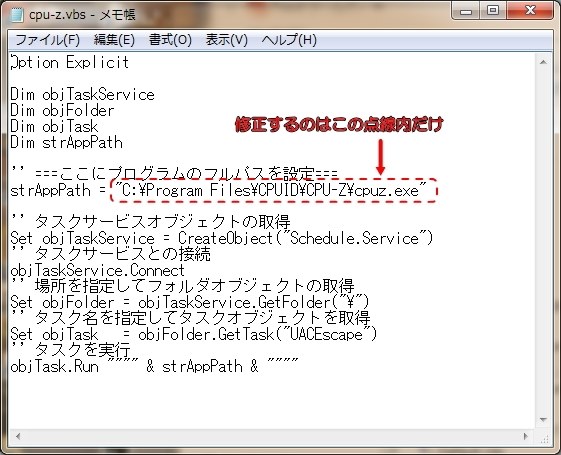The height and width of the screenshot is (455, 561).
Task: Click the comment タスクサービスオブジェクトの取得
Action: point(150,222)
